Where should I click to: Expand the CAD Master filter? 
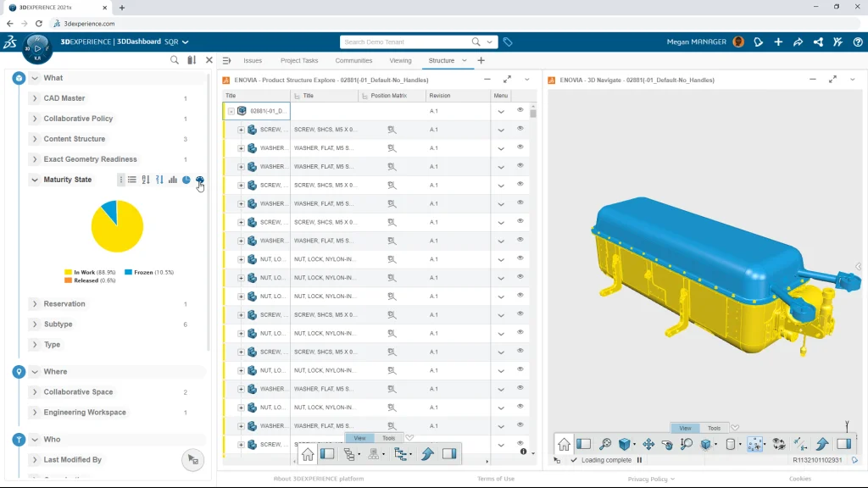click(x=35, y=98)
